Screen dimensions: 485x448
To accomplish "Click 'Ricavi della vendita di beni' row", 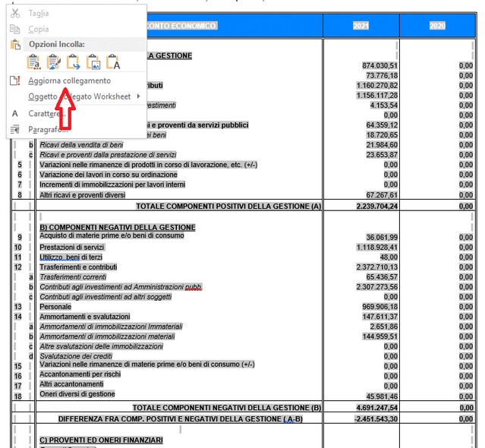I will tap(81, 145).
